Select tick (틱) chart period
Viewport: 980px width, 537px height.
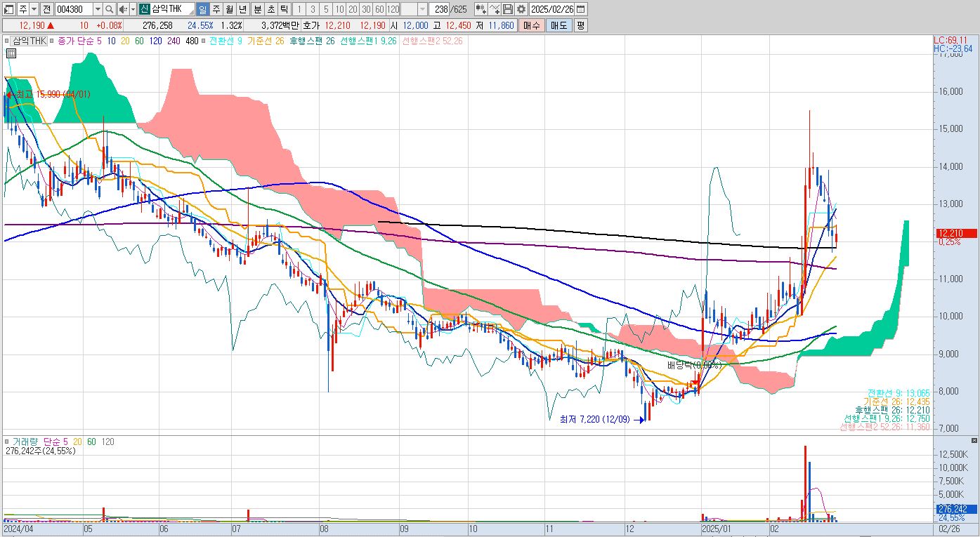(283, 9)
